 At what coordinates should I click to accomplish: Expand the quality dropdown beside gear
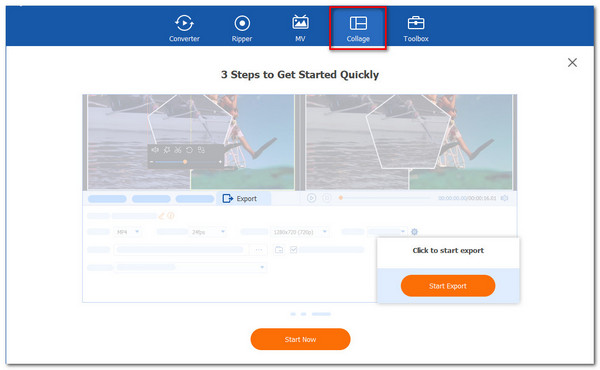click(x=386, y=232)
